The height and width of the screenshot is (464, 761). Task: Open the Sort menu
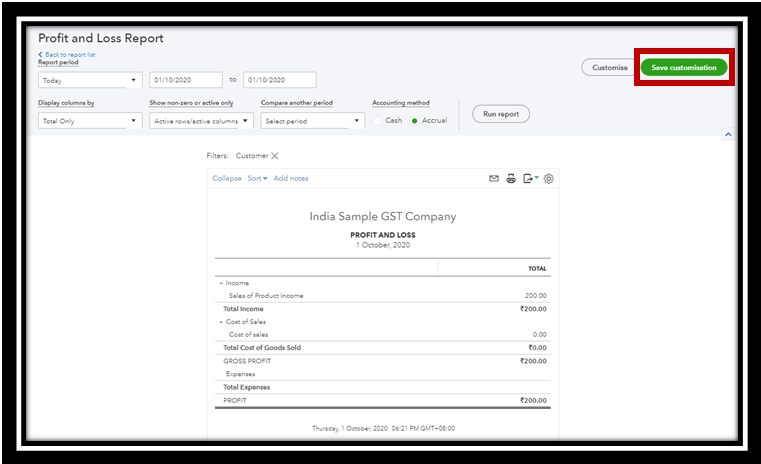257,179
